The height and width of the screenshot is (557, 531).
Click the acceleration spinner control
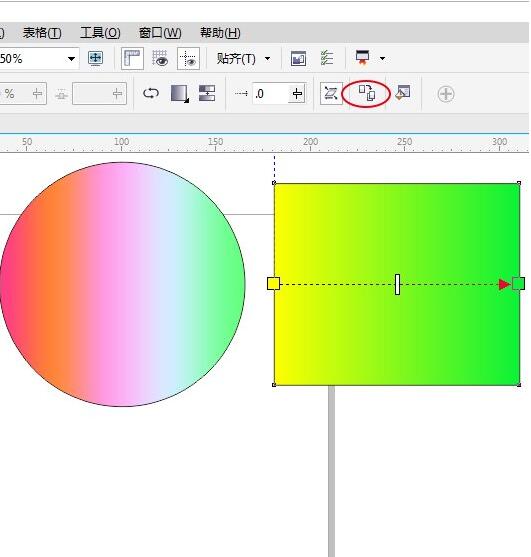tap(297, 94)
